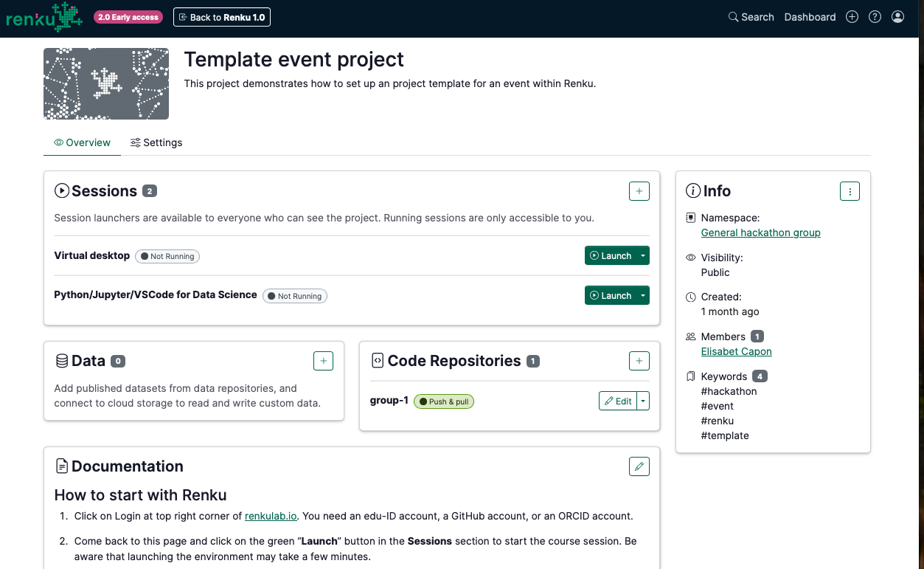The height and width of the screenshot is (569, 924).
Task: Add a repository in Code Repositories panel
Action: [x=639, y=360]
